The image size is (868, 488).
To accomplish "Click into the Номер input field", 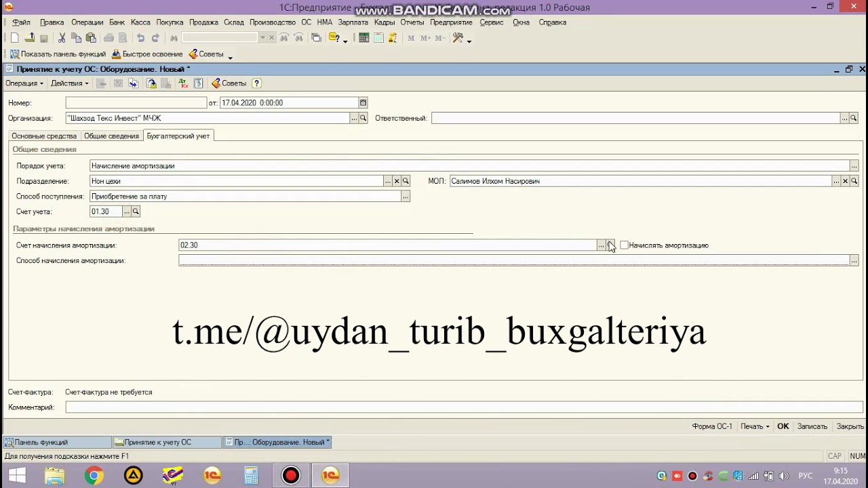I will click(136, 103).
